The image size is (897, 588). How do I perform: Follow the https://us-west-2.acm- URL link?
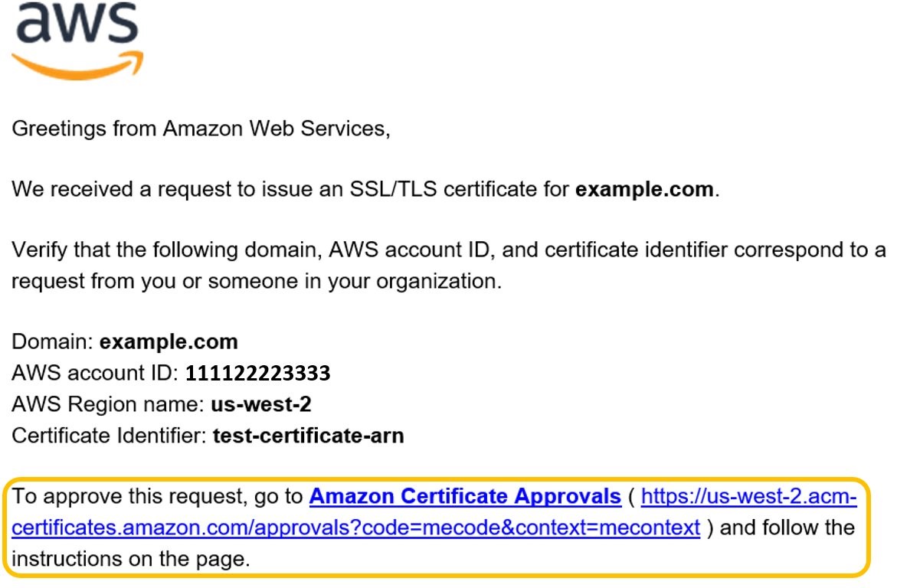point(749,496)
